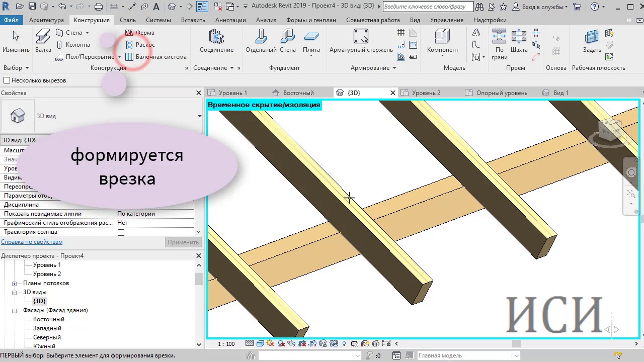Click the keyword search input field
This screenshot has width=644, height=362.
point(428,7)
